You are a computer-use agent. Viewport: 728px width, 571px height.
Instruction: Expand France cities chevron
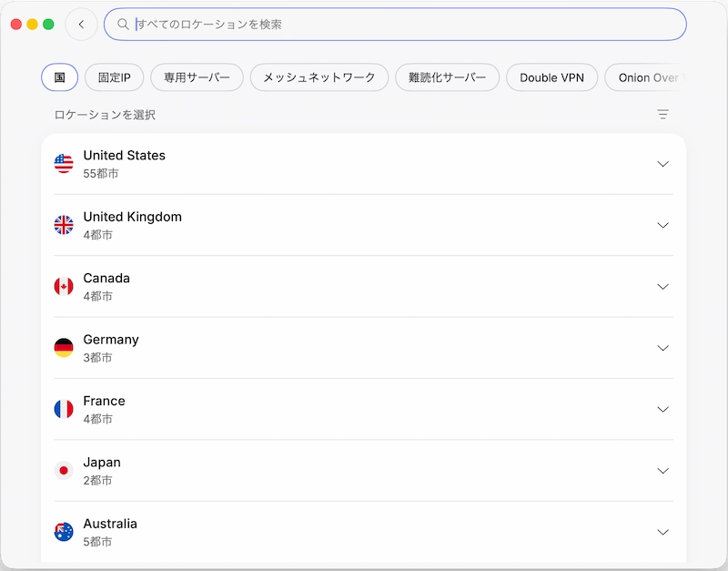coord(663,409)
